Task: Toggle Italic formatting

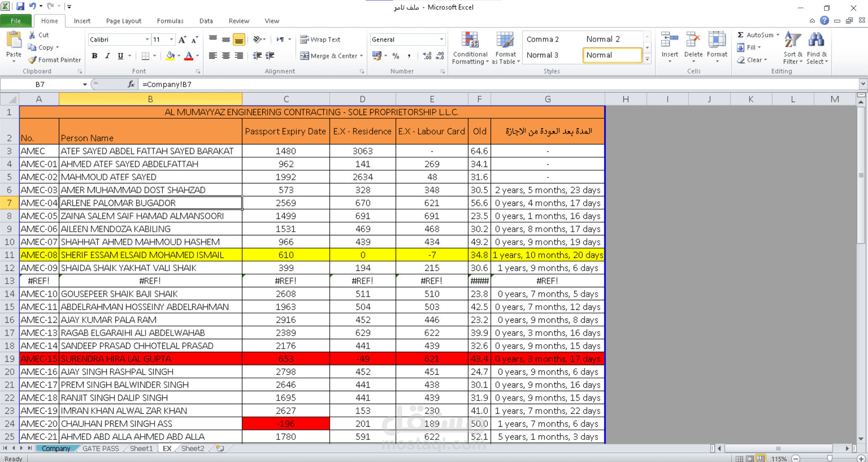Action: (107, 56)
